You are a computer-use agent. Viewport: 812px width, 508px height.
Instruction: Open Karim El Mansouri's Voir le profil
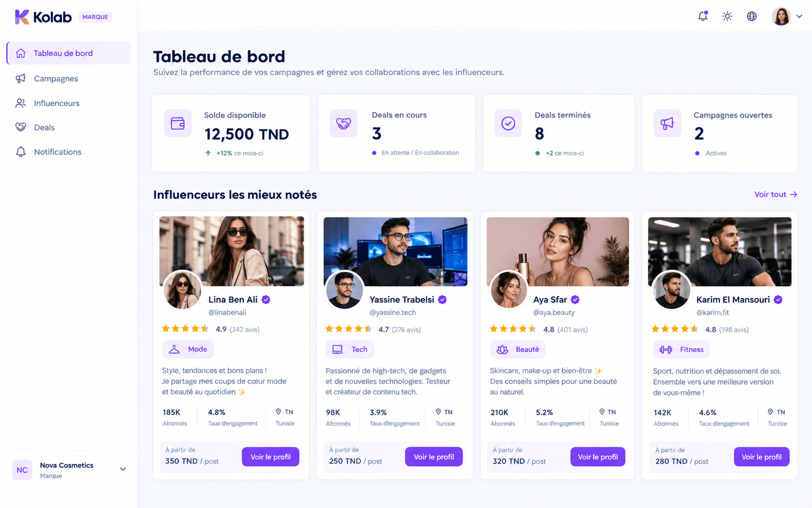pyautogui.click(x=761, y=457)
